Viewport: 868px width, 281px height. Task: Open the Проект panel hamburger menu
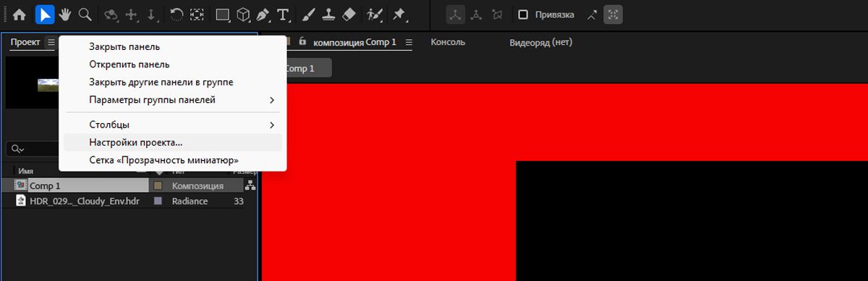click(x=51, y=43)
